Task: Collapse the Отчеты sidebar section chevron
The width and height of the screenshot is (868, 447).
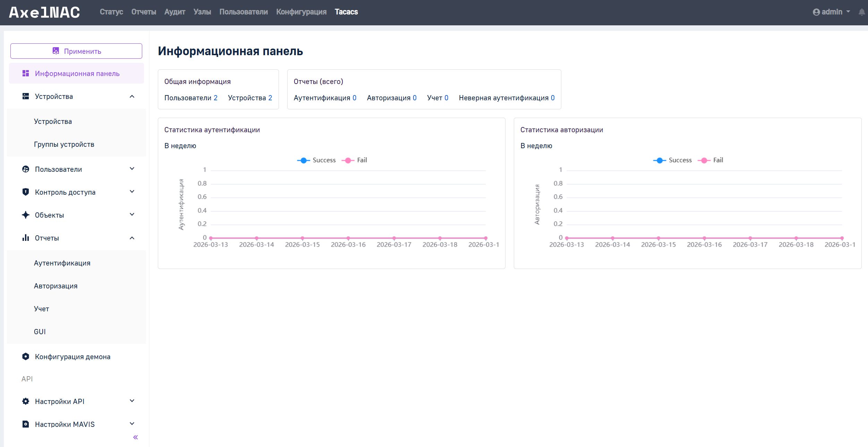Action: point(132,238)
